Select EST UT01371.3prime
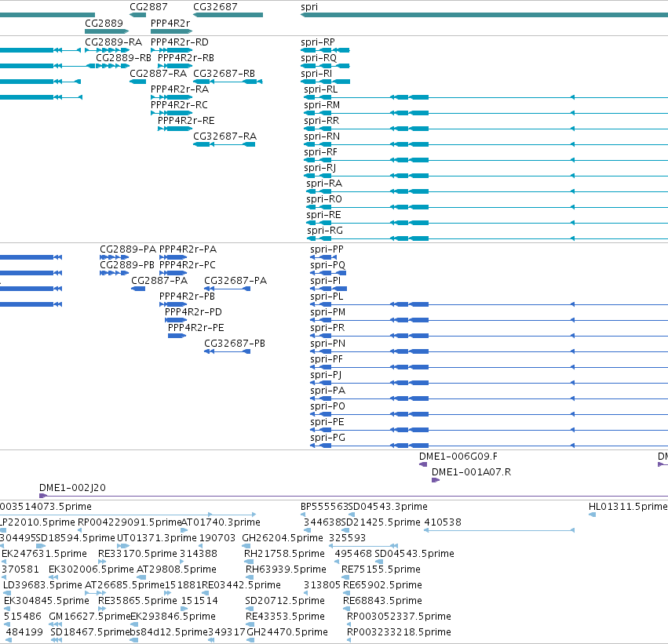 pyautogui.click(x=157, y=538)
